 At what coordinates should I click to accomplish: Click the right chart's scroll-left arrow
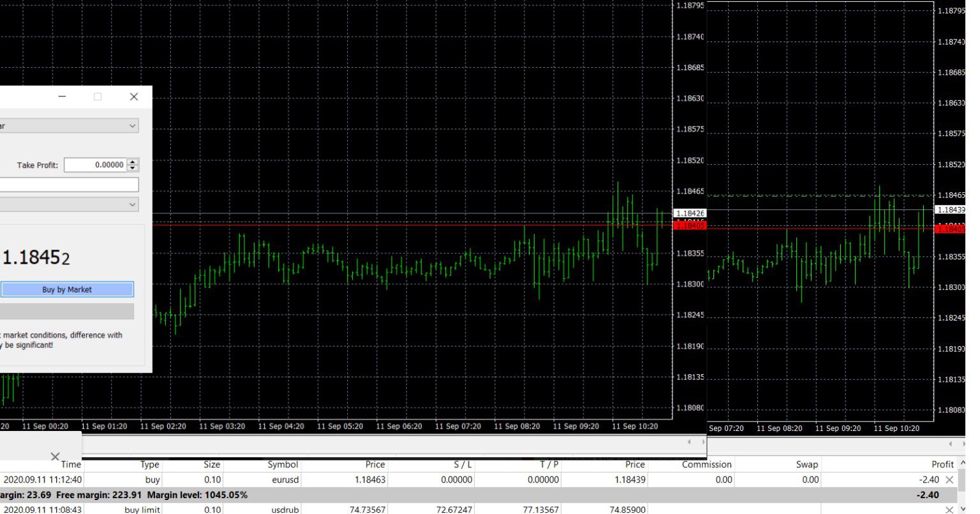[x=951, y=443]
